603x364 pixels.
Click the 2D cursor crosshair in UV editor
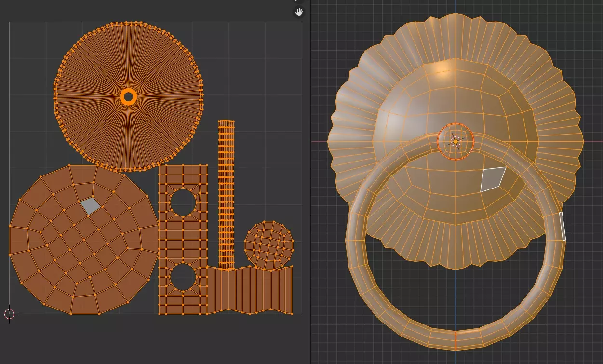coord(10,313)
